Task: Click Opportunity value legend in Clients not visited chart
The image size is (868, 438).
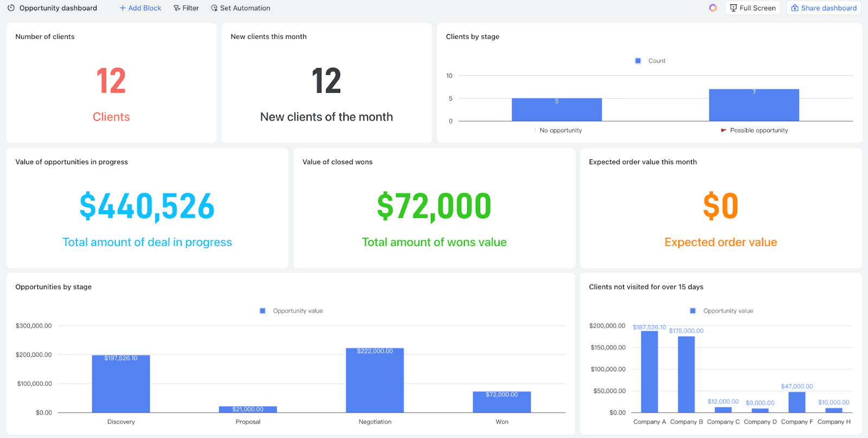Action: (722, 311)
